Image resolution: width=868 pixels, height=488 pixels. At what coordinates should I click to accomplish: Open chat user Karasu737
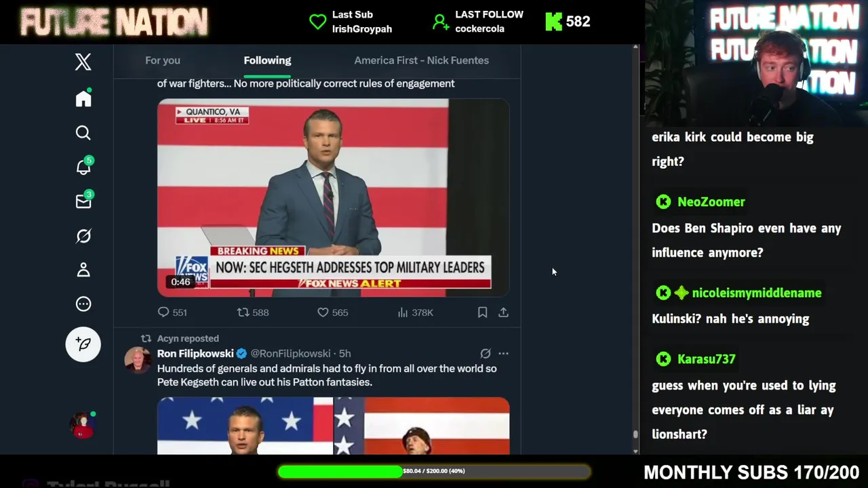(706, 359)
